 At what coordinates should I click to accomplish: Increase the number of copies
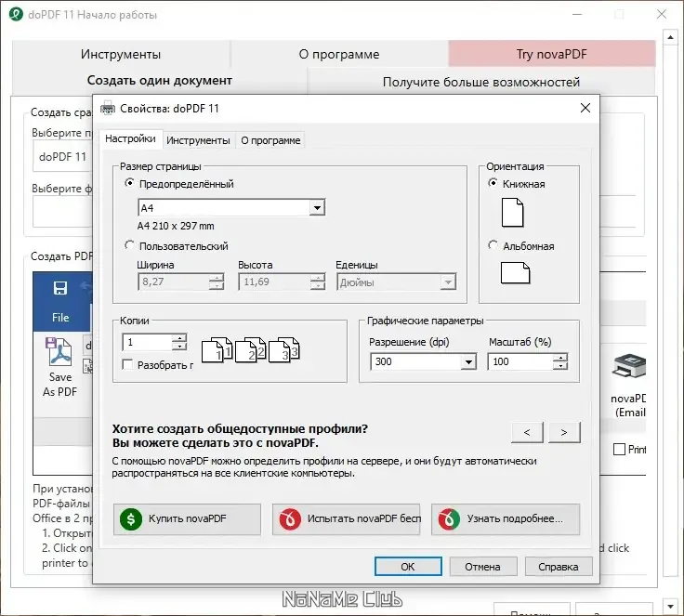(179, 337)
